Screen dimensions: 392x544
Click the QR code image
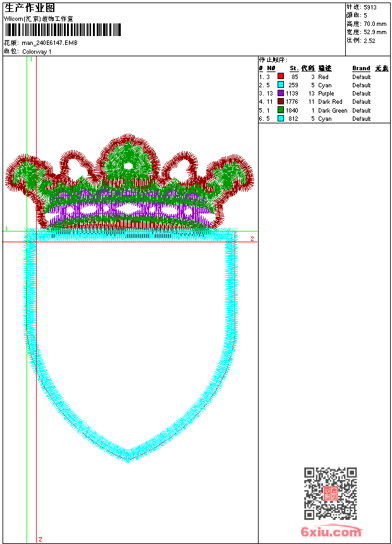[x=330, y=493]
